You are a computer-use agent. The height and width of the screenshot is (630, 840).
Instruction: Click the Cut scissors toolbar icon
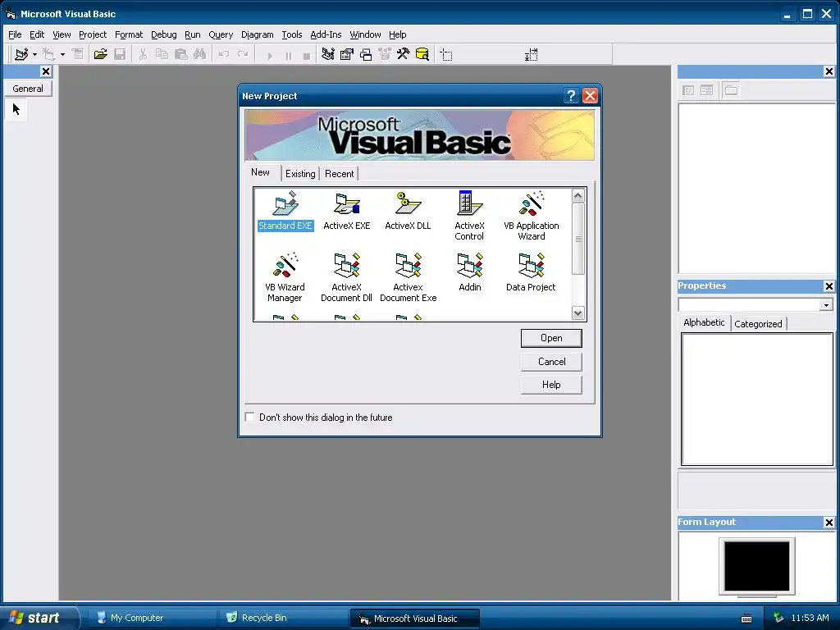point(143,55)
